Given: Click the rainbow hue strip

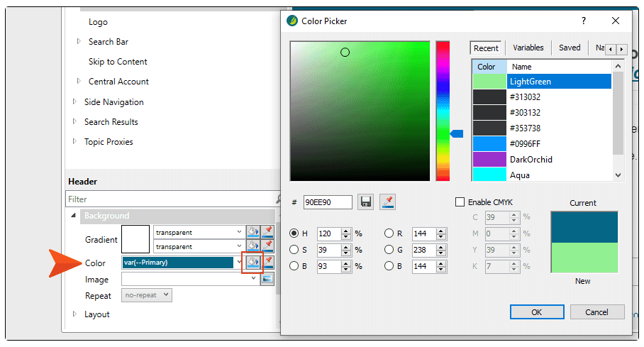Looking at the screenshot, I should pos(443,111).
